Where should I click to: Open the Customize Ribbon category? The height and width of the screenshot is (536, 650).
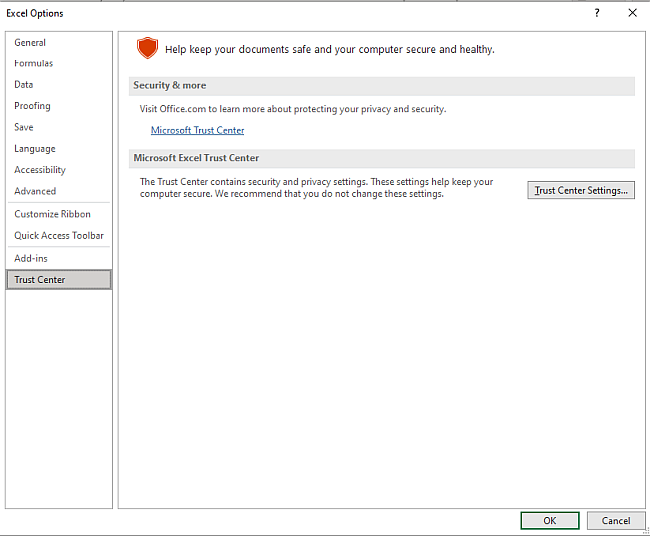[52, 214]
